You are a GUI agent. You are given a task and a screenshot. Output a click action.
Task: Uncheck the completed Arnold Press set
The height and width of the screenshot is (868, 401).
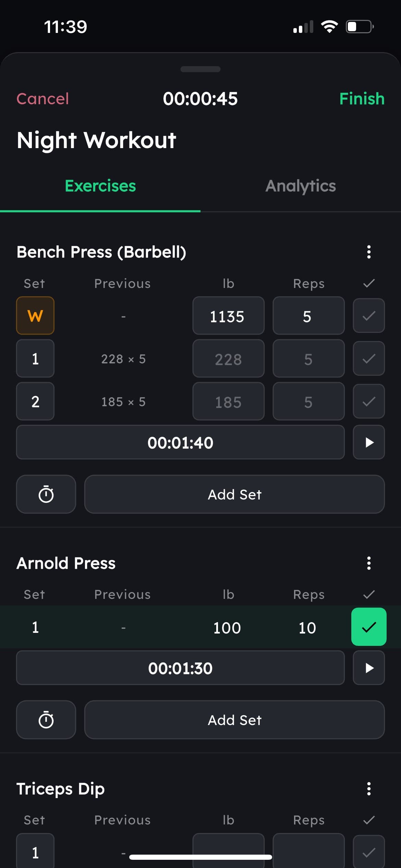point(369,627)
